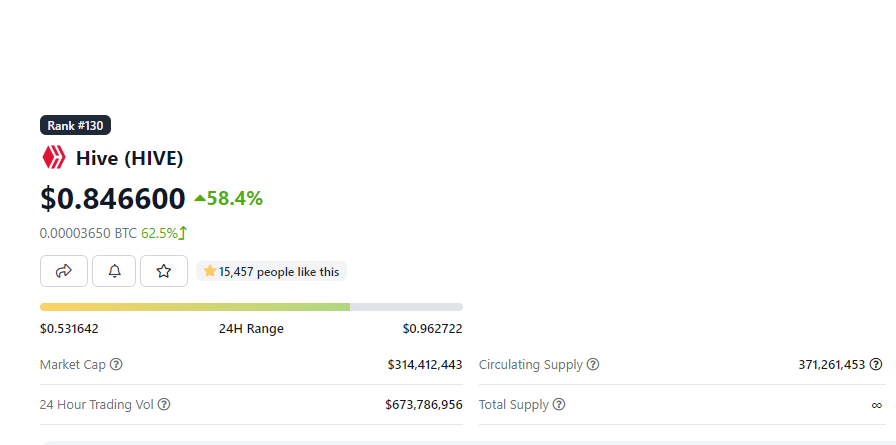
Task: Open Market Cap help question icon
Action: click(x=116, y=364)
